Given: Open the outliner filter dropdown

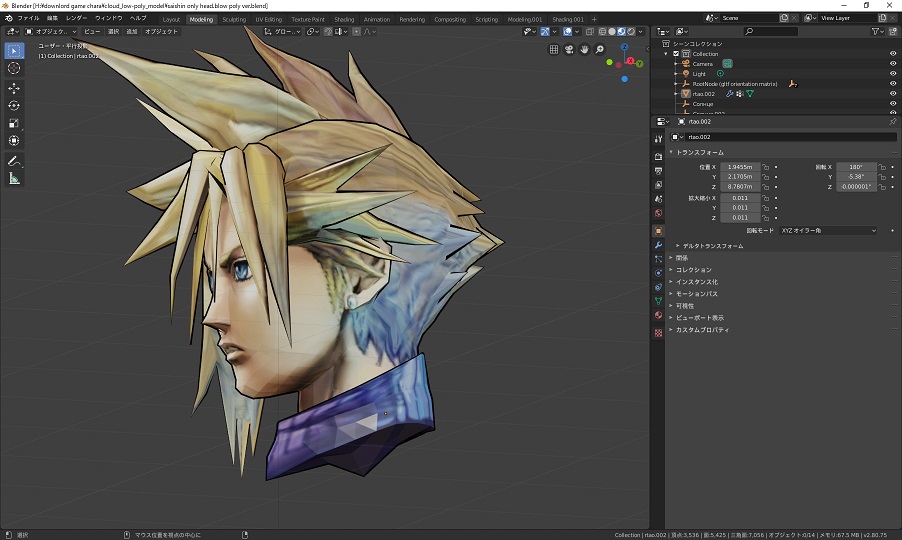Looking at the screenshot, I should coord(876,32).
